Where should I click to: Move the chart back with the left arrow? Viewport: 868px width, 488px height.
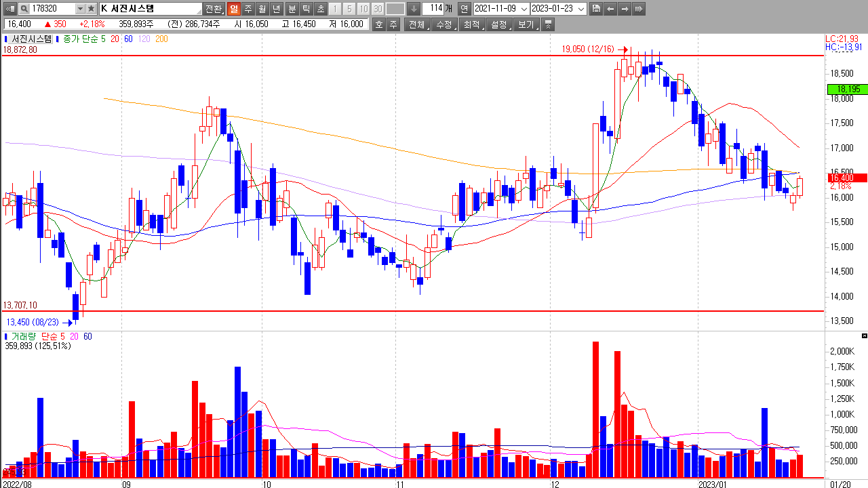(x=610, y=9)
